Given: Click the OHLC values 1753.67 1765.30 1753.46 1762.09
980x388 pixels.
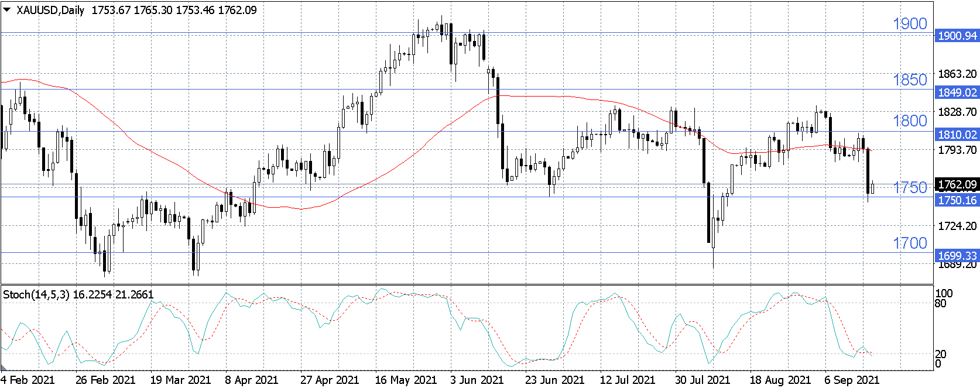Looking at the screenshot, I should (174, 10).
